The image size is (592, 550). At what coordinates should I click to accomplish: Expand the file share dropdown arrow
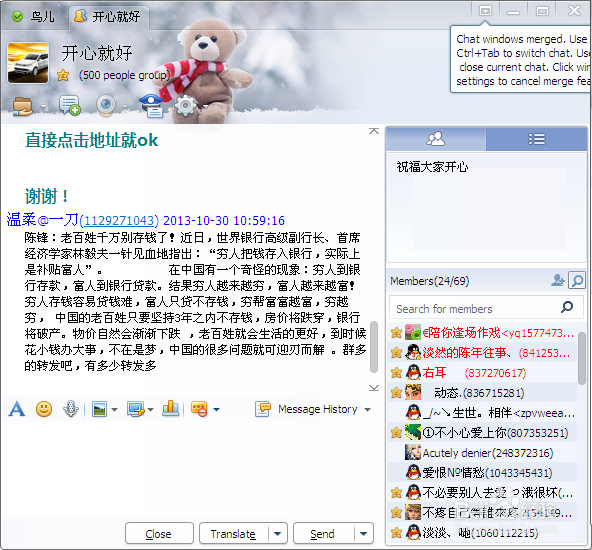coord(43,107)
